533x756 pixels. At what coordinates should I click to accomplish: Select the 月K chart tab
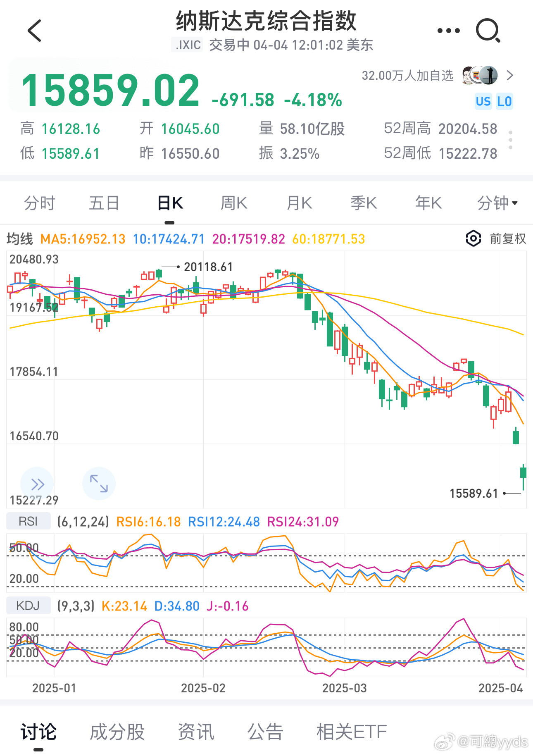299,203
